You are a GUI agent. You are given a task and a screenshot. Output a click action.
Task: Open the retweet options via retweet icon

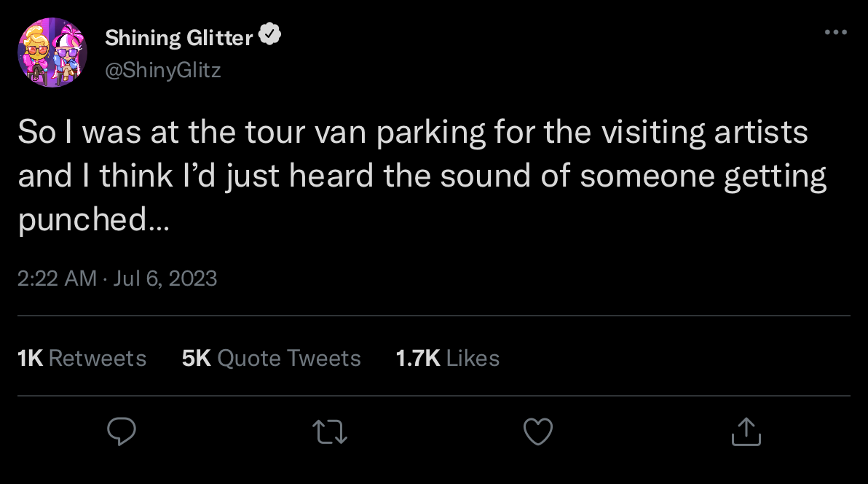click(x=329, y=432)
